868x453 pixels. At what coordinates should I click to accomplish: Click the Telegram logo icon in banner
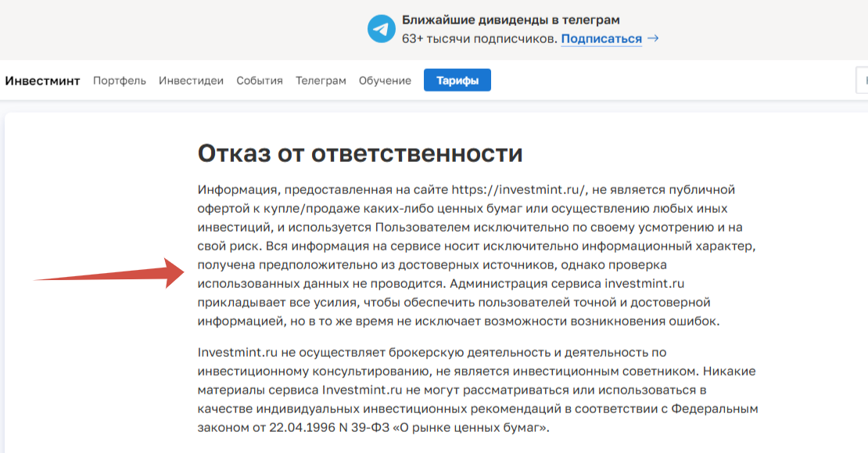(x=382, y=28)
